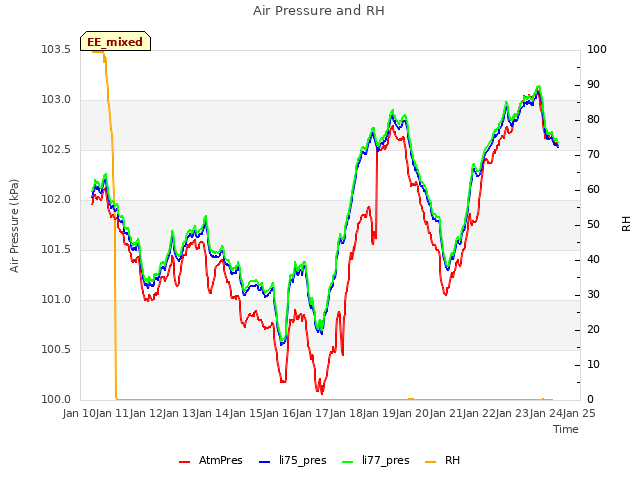Click the green li77_pres legend swatch
This screenshot has width=640, height=480.
point(347,462)
